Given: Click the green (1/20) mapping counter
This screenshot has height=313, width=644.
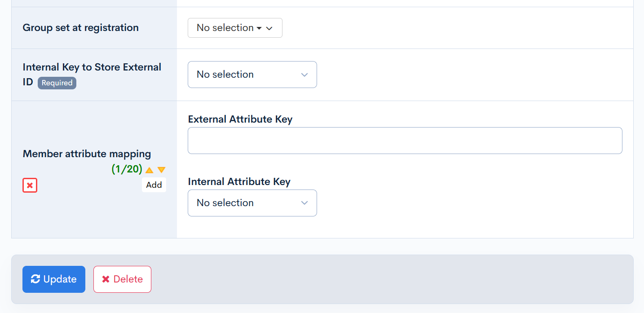Looking at the screenshot, I should point(127,169).
